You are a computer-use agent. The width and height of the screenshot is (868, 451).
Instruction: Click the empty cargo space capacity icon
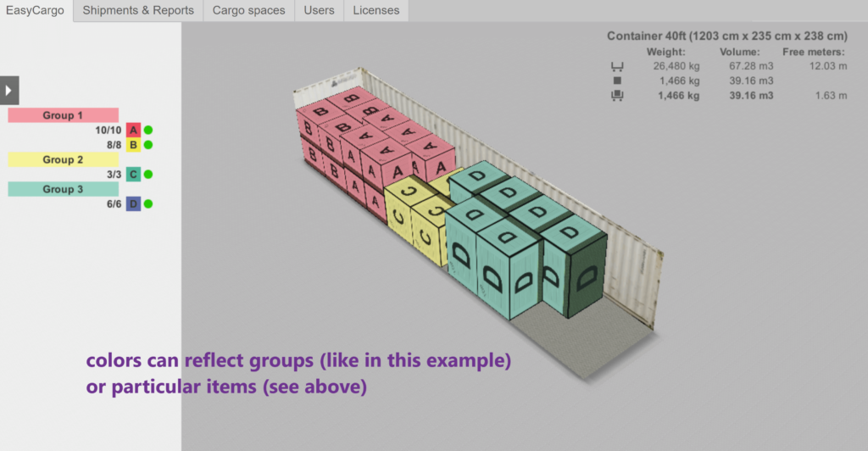pyautogui.click(x=616, y=66)
